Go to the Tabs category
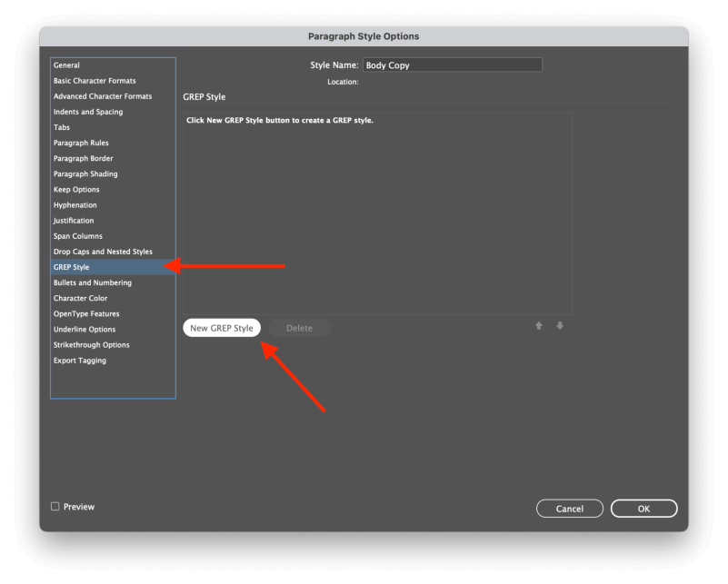Viewport: 728px width, 584px height. [x=113, y=127]
